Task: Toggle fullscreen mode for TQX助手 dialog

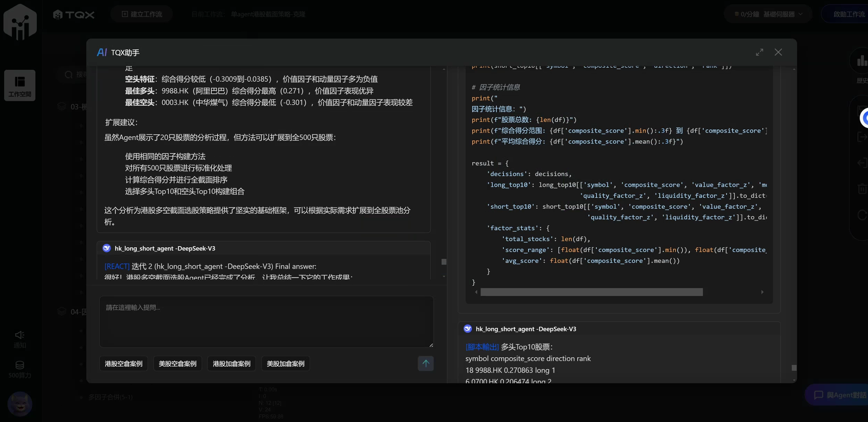Action: 760,52
